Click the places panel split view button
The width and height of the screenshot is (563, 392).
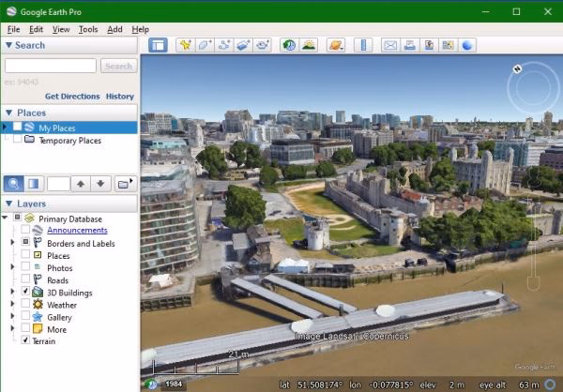[x=34, y=184]
